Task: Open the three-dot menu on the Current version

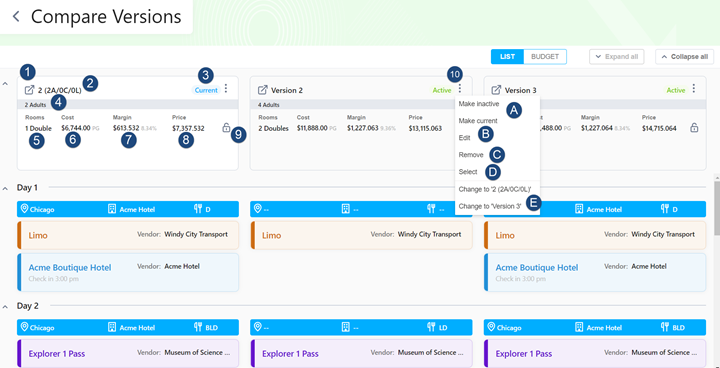Action: click(x=225, y=89)
